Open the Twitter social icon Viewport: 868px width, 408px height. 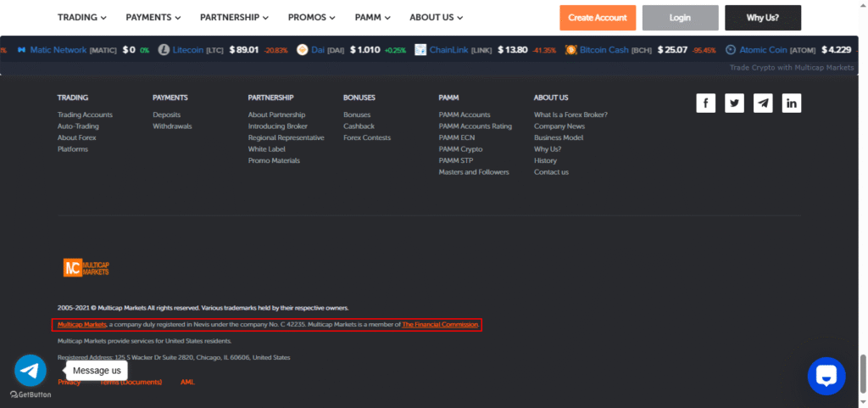point(735,103)
